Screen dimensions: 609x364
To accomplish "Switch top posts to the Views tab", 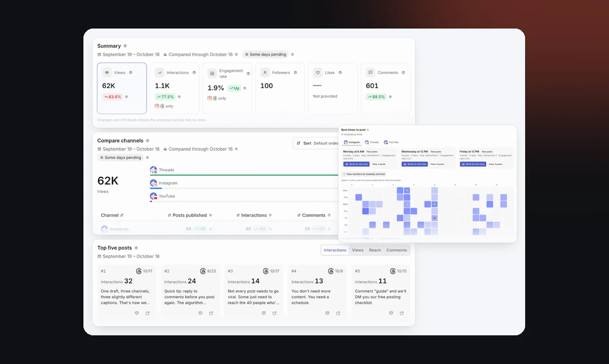I will point(358,250).
